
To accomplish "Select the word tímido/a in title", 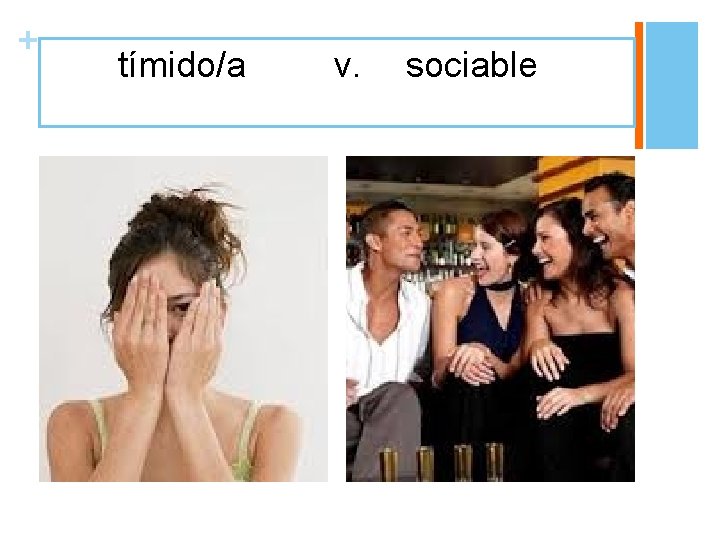I will pyautogui.click(x=181, y=65).
